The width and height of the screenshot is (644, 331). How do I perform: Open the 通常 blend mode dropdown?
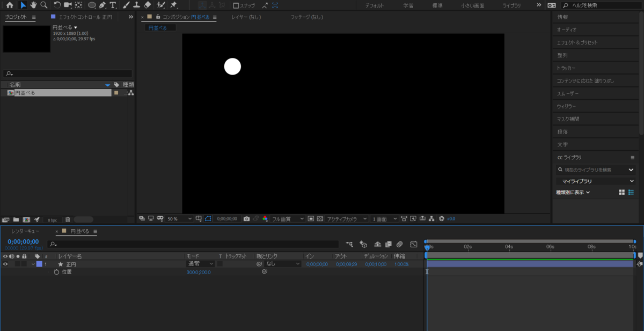point(200,264)
